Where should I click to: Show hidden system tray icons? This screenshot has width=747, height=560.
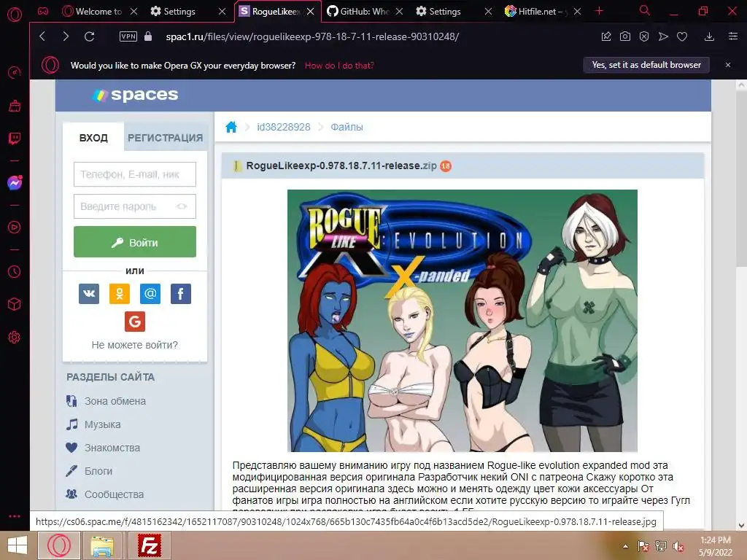click(x=625, y=546)
